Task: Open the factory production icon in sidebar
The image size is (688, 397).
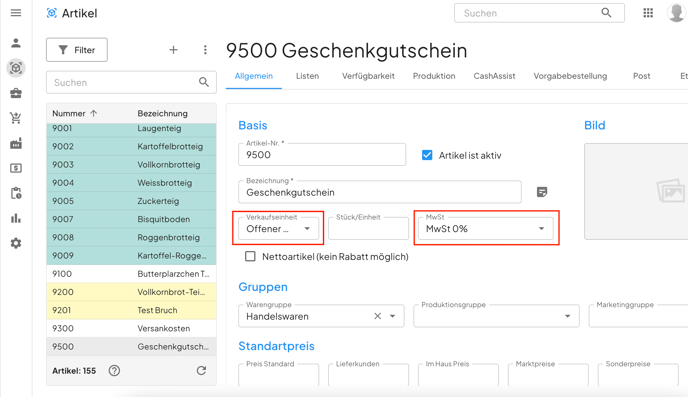Action: click(x=16, y=143)
